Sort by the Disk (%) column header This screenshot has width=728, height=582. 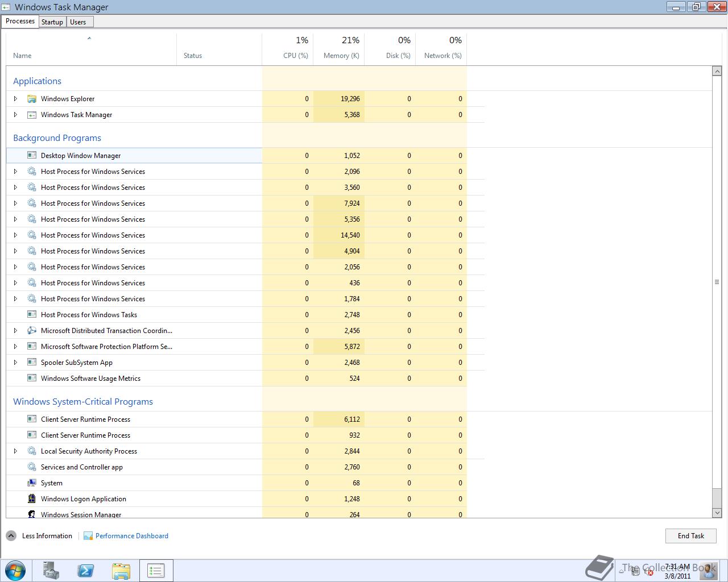(x=390, y=49)
